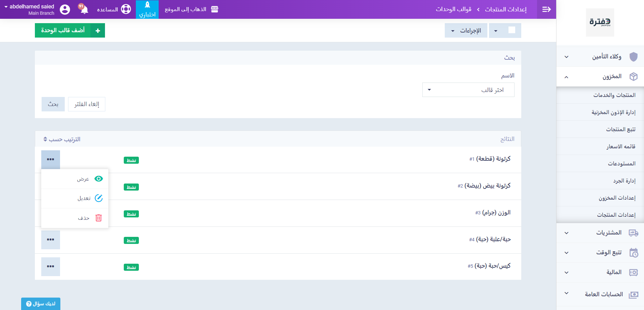The image size is (644, 310).
Task: Click the نشط badge on كرتونة (قطعة) row
Action: [x=131, y=160]
